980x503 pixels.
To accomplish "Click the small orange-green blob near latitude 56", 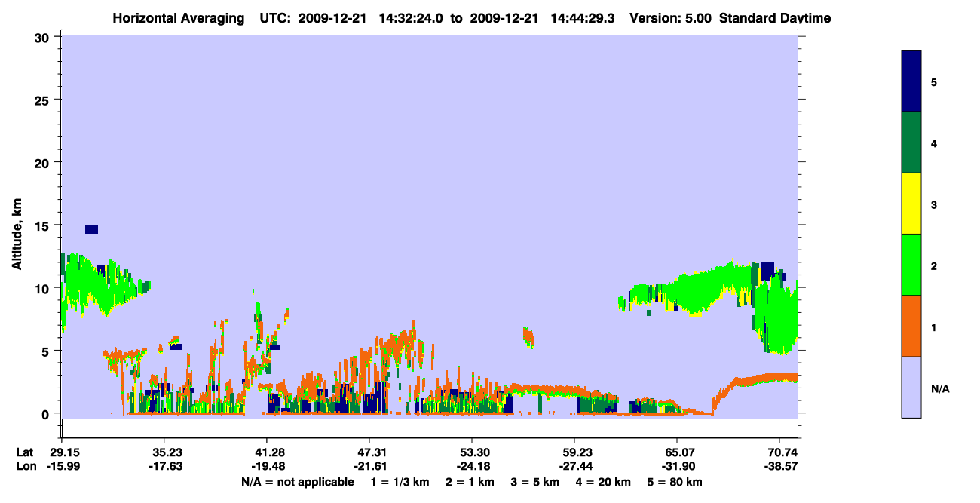I will pos(528,337).
